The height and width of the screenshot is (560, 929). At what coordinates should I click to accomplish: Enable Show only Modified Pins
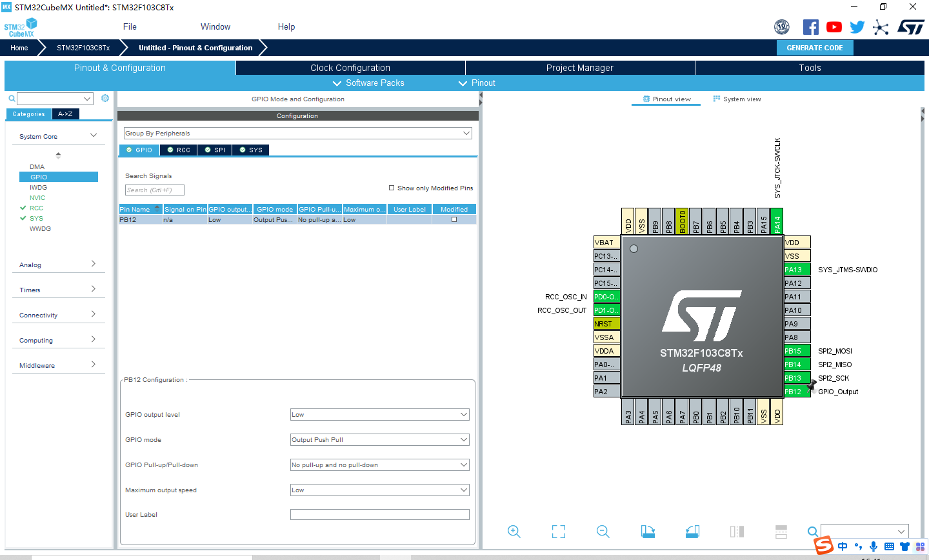pos(392,188)
